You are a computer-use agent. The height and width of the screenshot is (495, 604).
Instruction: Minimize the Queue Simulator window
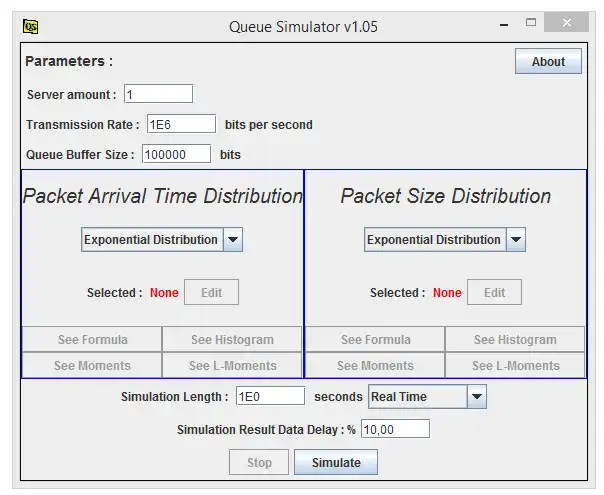pyautogui.click(x=504, y=25)
